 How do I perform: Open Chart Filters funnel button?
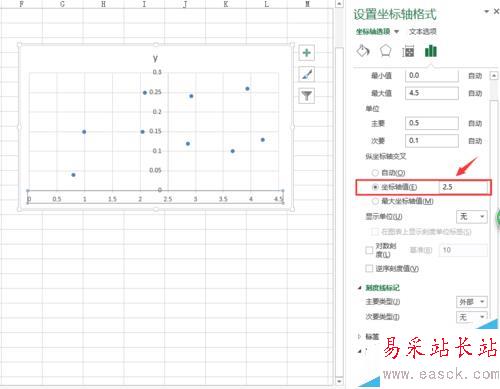coord(306,96)
